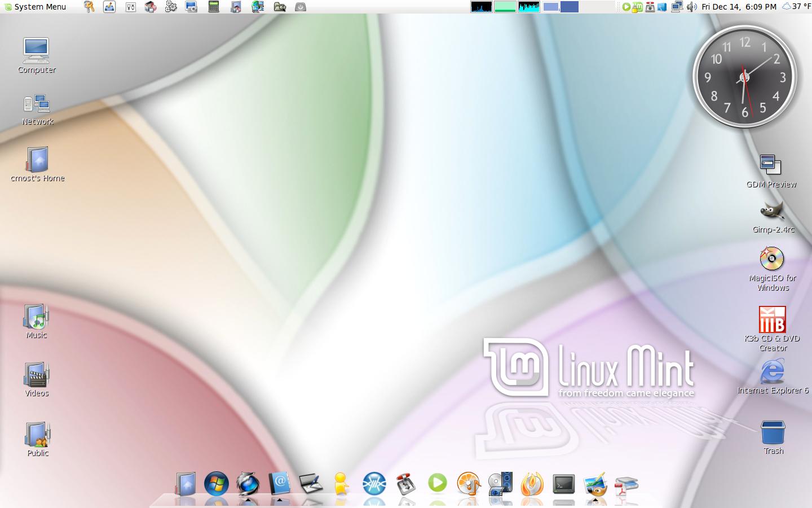Open the address book dock icon
Screen dimensions: 812x508
280,483
